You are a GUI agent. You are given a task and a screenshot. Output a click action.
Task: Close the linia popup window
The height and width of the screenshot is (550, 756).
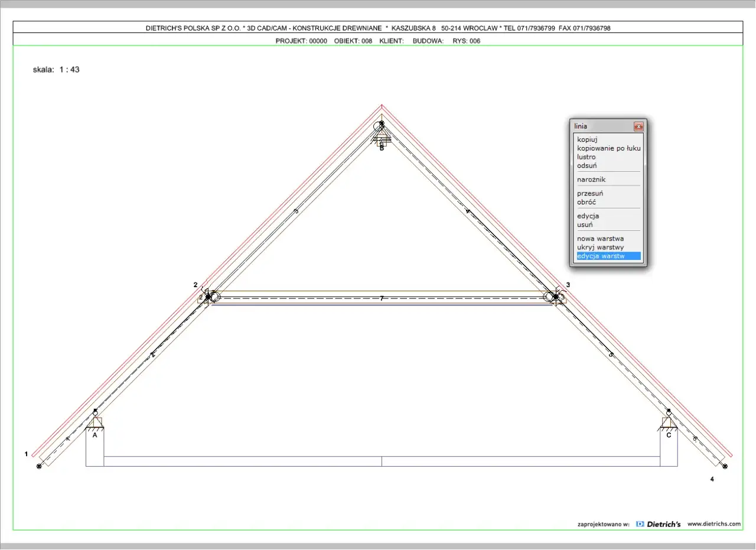[638, 126]
